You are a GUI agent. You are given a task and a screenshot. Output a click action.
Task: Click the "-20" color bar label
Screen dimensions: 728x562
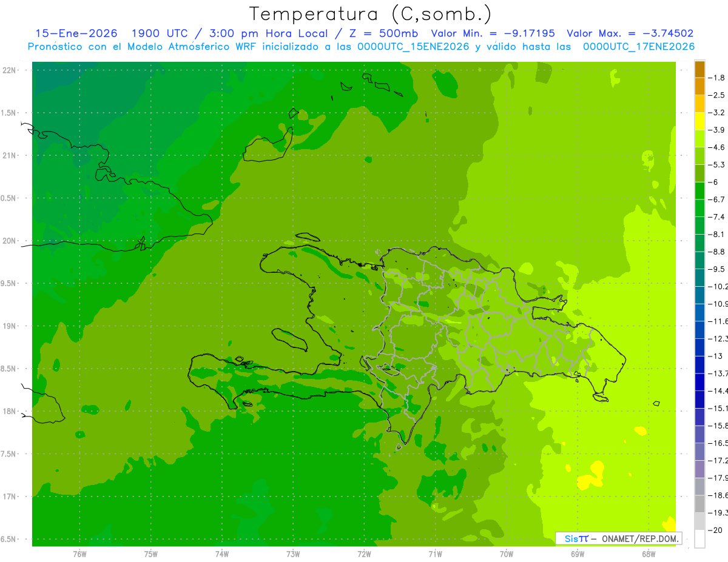pos(715,530)
